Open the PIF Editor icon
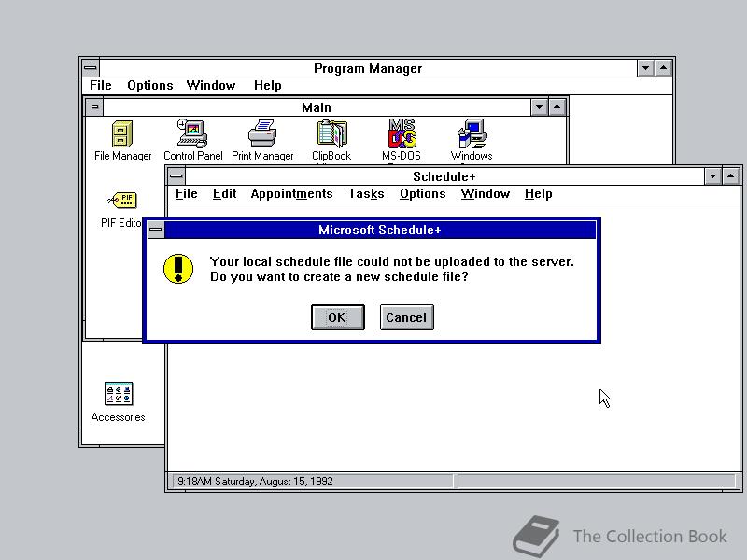Screen dimensions: 747x560 (122, 209)
